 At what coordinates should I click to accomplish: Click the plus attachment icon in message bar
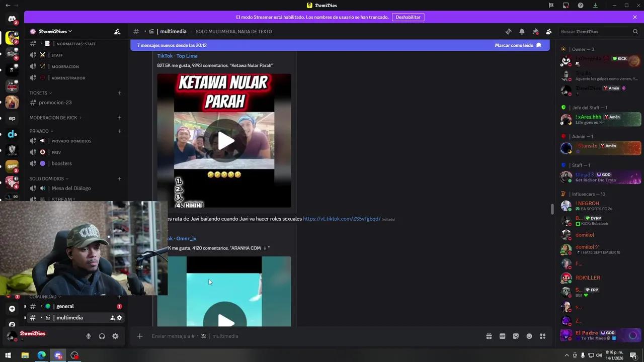tap(140, 336)
